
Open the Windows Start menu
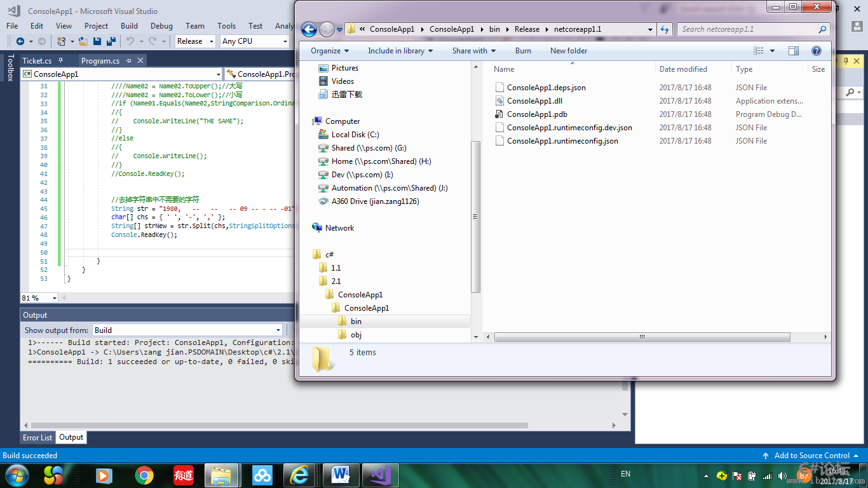coord(17,475)
